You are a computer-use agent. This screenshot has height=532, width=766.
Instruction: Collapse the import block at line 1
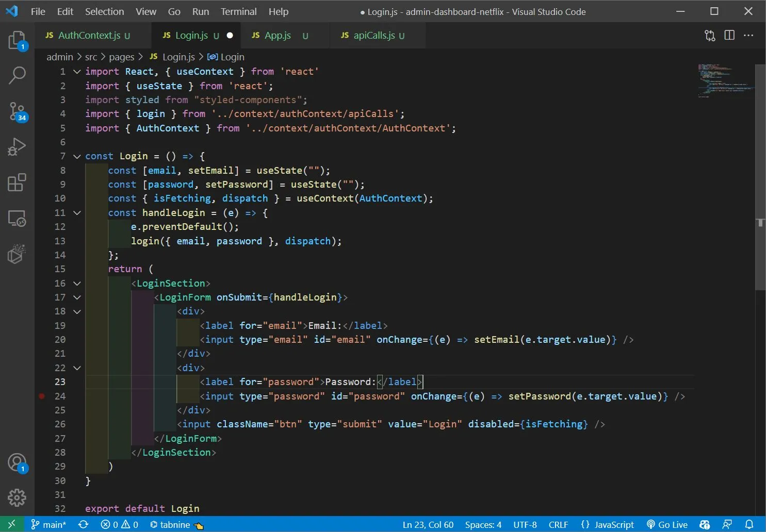[x=77, y=72]
